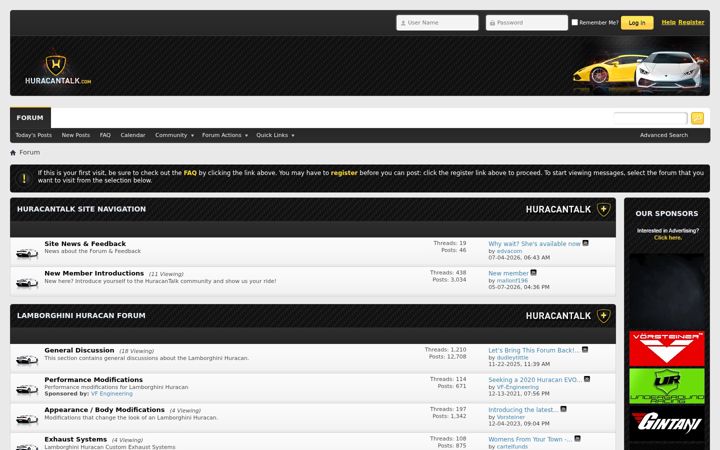
Task: Open the Gintani sponsor banner
Action: (x=667, y=423)
